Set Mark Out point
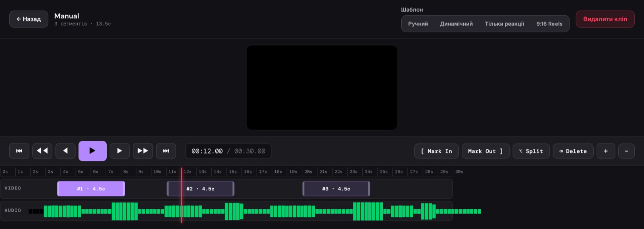This screenshot has height=229, width=644. [x=485, y=151]
